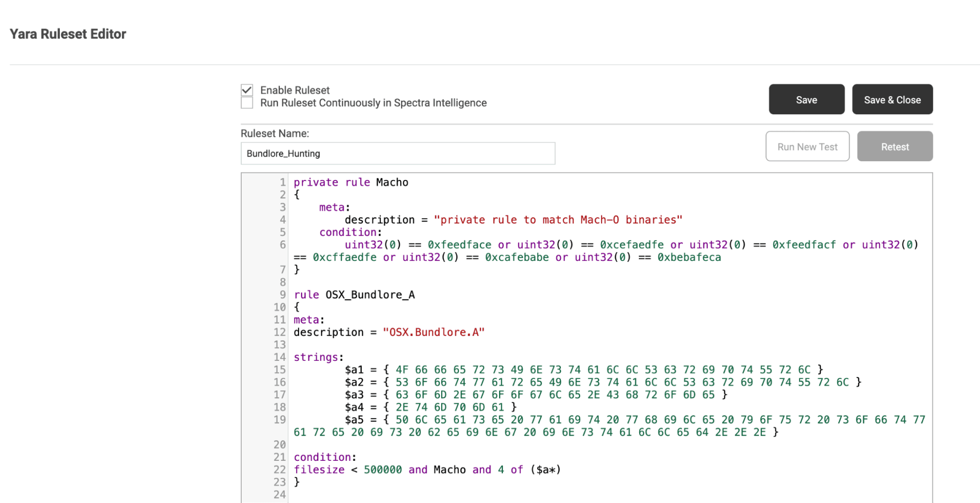Check Run Ruleset Continuously in Spectra Intelligence
The width and height of the screenshot is (980, 503).
247,103
